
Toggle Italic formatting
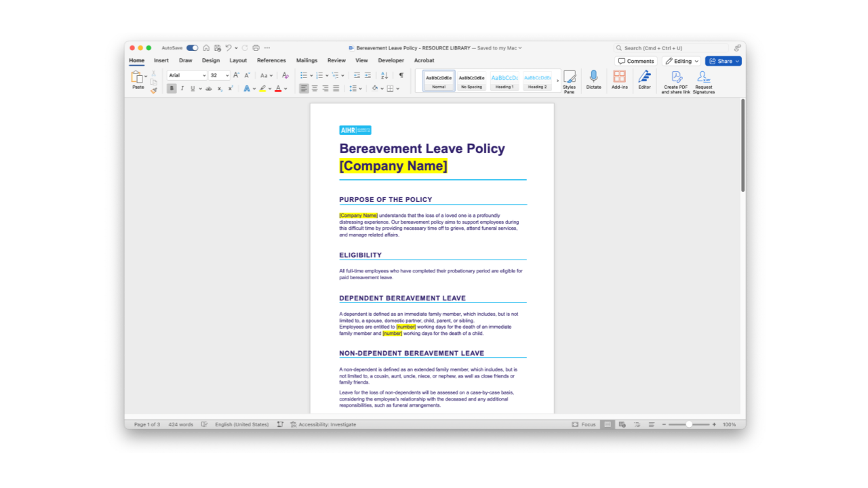182,89
